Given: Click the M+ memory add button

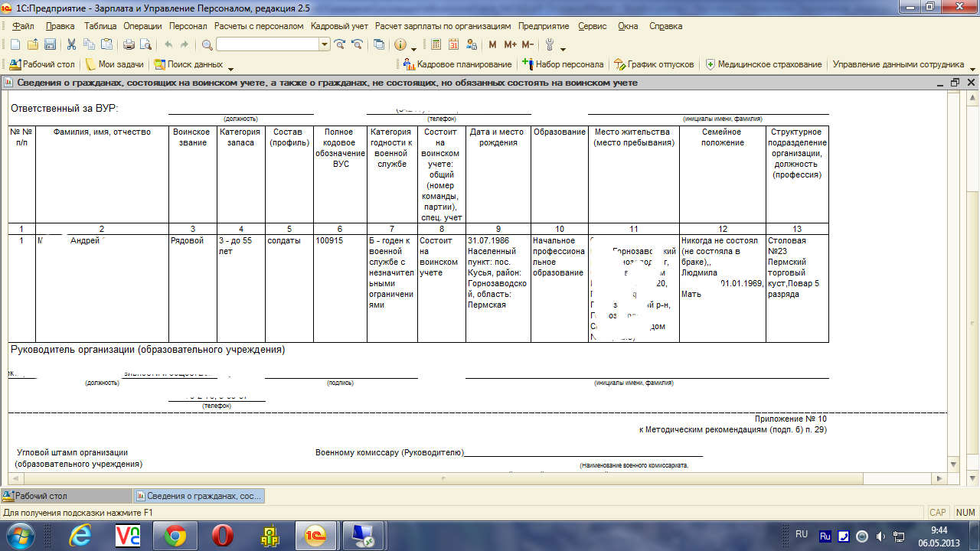Looking at the screenshot, I should click(510, 44).
